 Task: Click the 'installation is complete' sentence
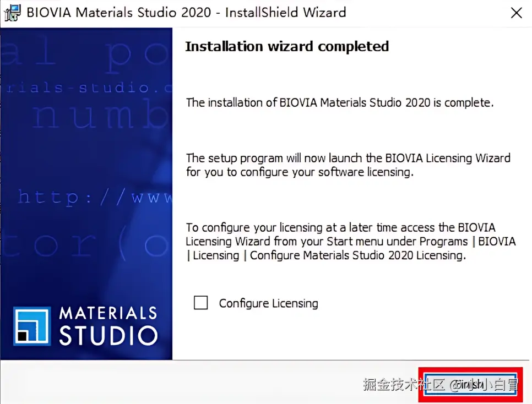[340, 102]
